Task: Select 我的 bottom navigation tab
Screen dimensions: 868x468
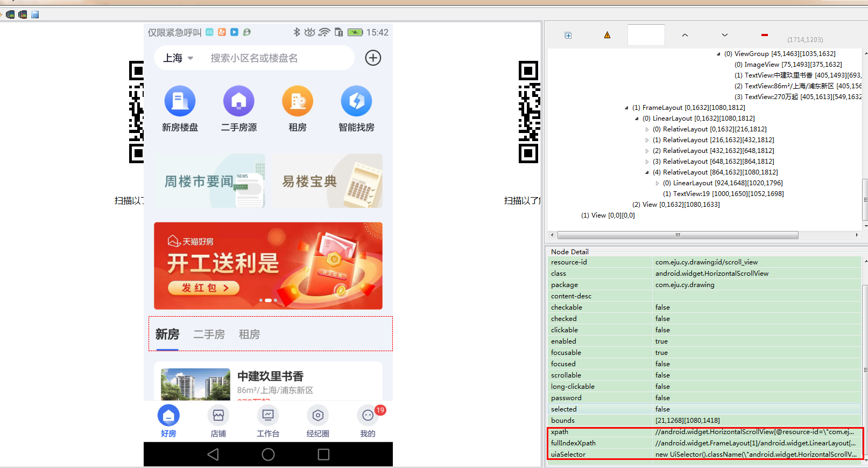Action: click(x=368, y=421)
